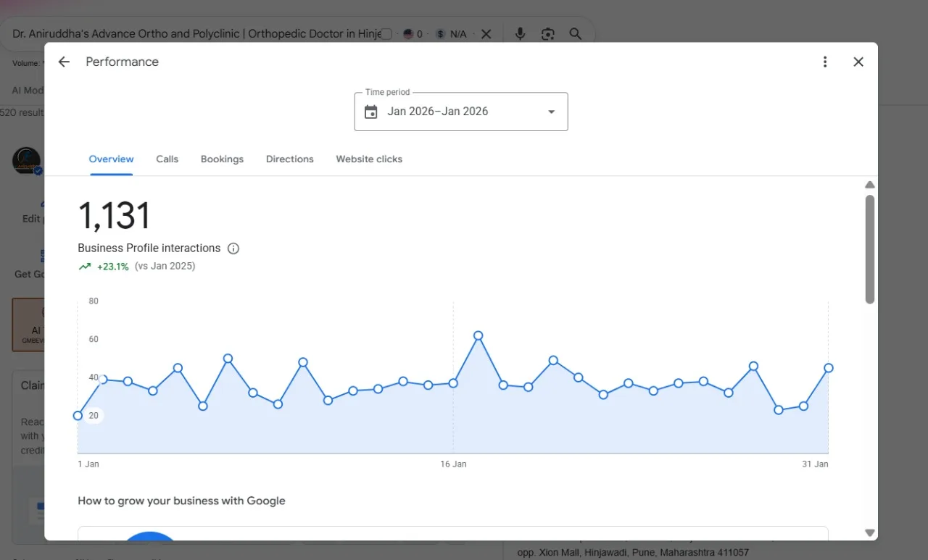The width and height of the screenshot is (928, 560).
Task: Click the magnifier search icon
Action: point(576,34)
